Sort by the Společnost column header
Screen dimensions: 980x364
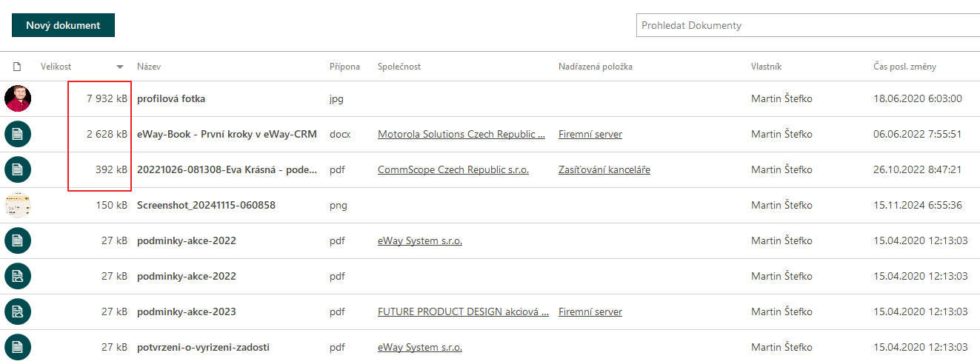point(399,67)
